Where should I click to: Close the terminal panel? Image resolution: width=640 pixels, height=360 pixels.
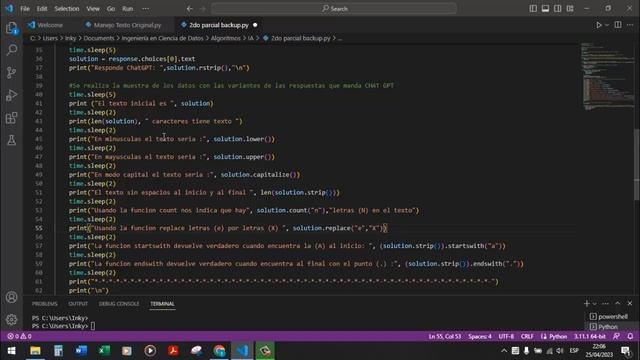(630, 304)
